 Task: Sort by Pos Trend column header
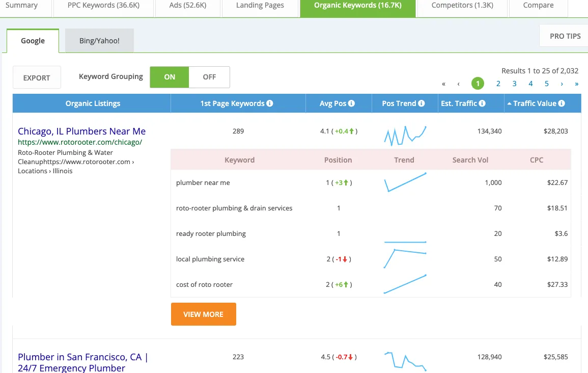click(405, 103)
